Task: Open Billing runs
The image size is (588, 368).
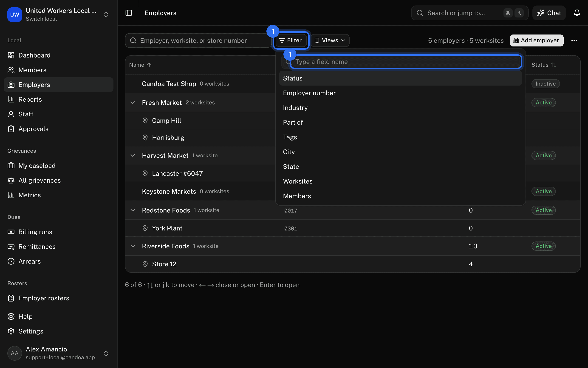Action: [x=59, y=232]
